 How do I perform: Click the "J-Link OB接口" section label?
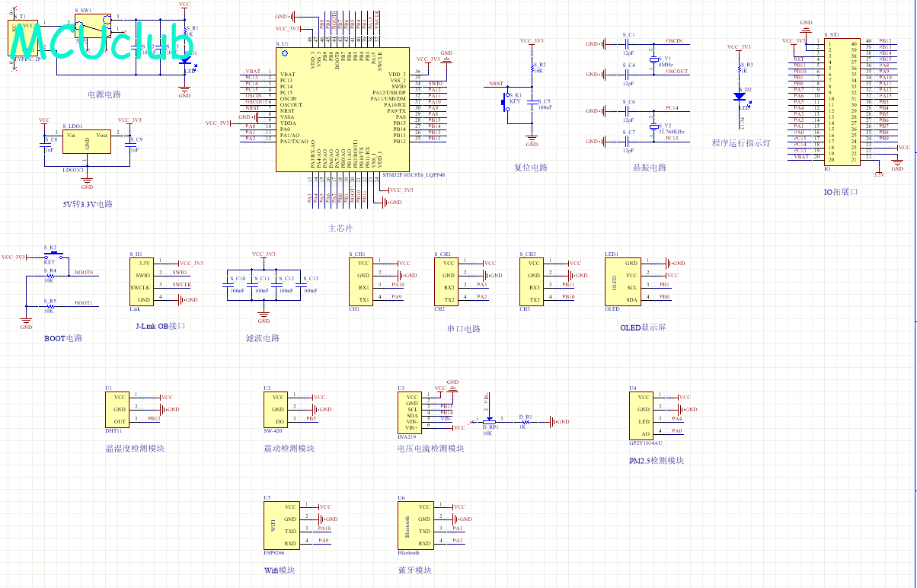pyautogui.click(x=160, y=326)
